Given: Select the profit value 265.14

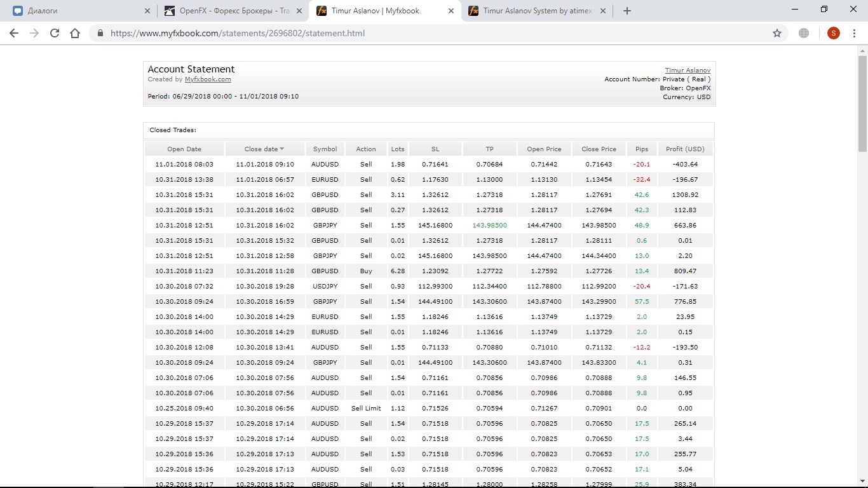Looking at the screenshot, I should click(x=685, y=424).
